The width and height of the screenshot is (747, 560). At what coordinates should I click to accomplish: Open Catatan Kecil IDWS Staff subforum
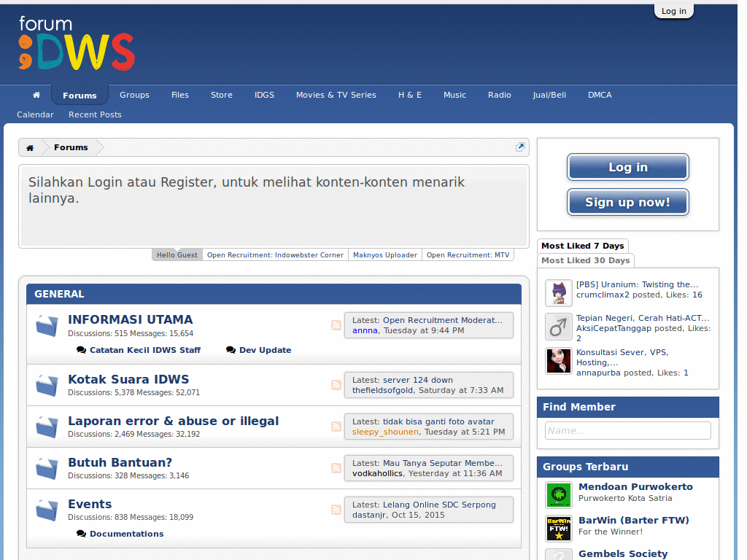[x=145, y=350]
